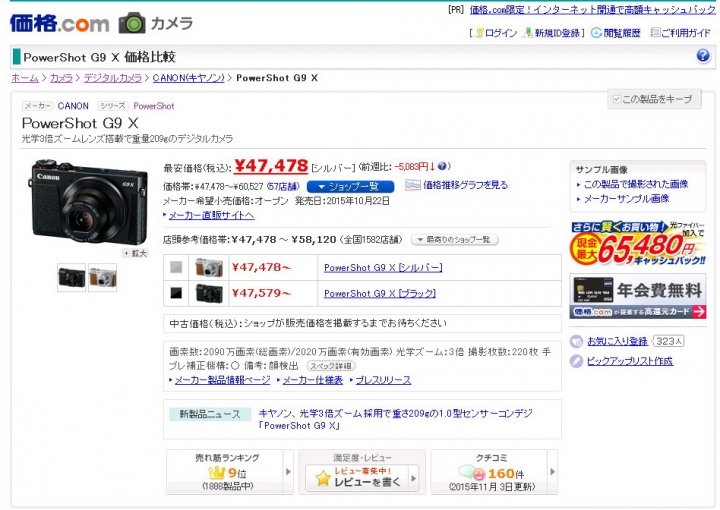Click the クチコミ speech bubble face icon
This screenshot has height=510, width=720.
pyautogui.click(x=472, y=472)
